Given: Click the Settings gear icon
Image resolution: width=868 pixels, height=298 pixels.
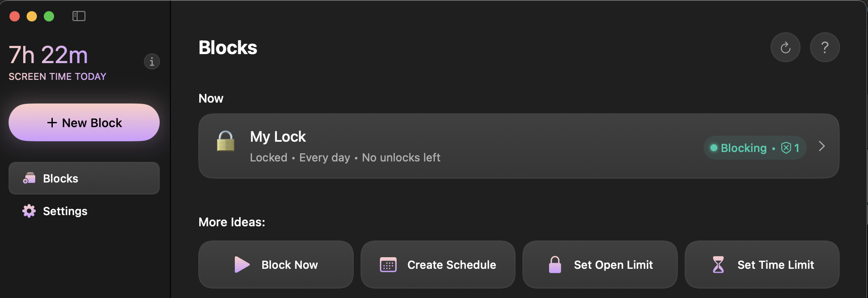Looking at the screenshot, I should point(29,211).
